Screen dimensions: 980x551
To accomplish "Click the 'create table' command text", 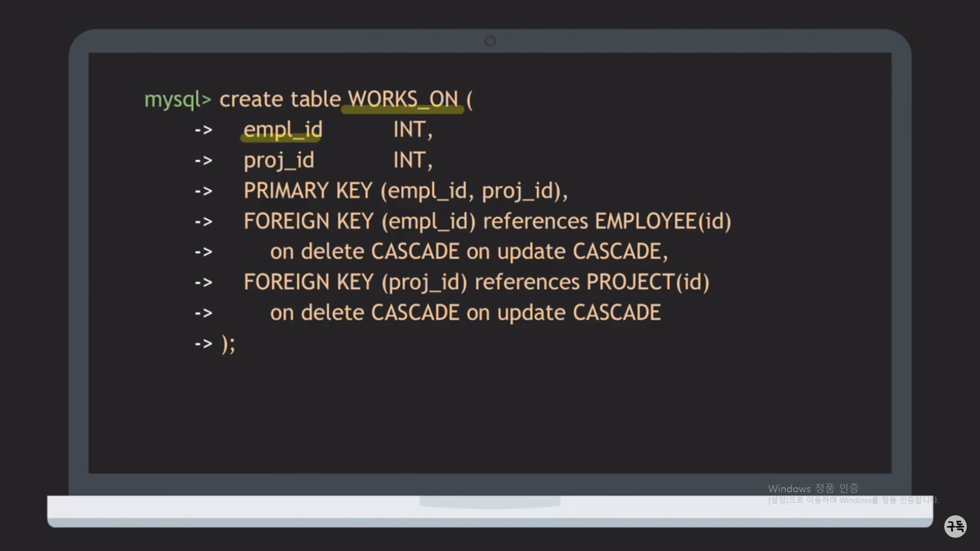I will 280,99.
